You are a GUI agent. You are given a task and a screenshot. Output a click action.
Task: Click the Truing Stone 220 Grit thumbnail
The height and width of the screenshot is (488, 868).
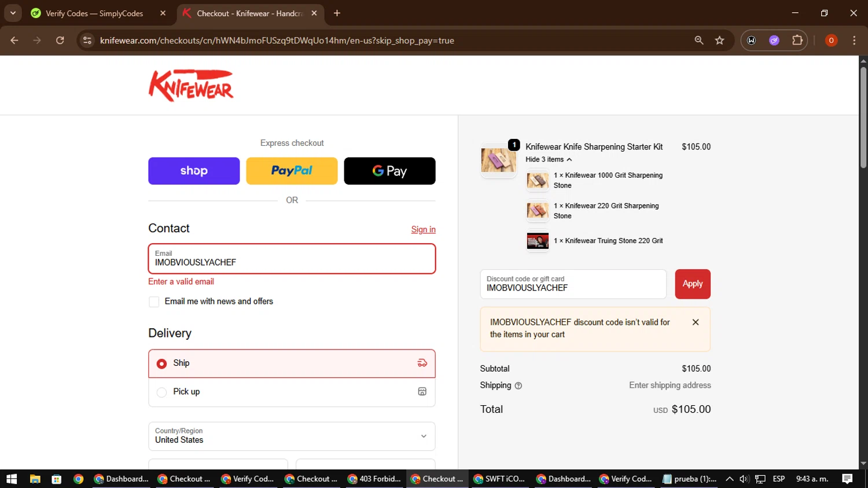click(x=538, y=241)
